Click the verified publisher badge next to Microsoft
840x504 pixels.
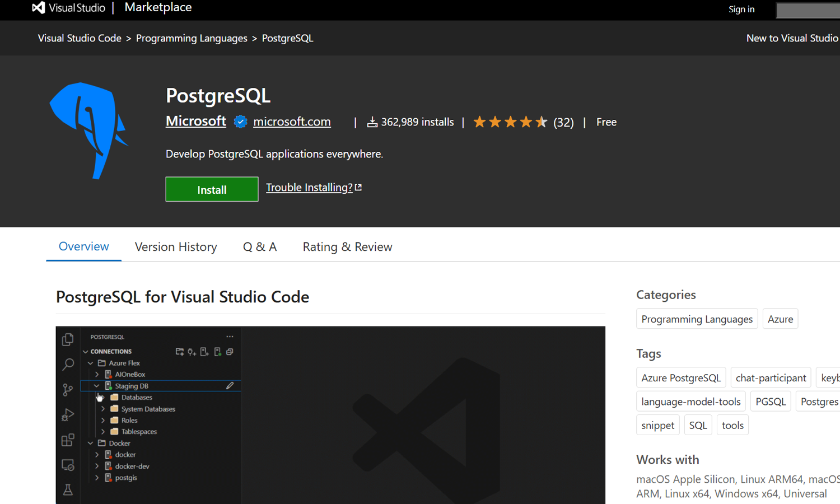(x=240, y=122)
